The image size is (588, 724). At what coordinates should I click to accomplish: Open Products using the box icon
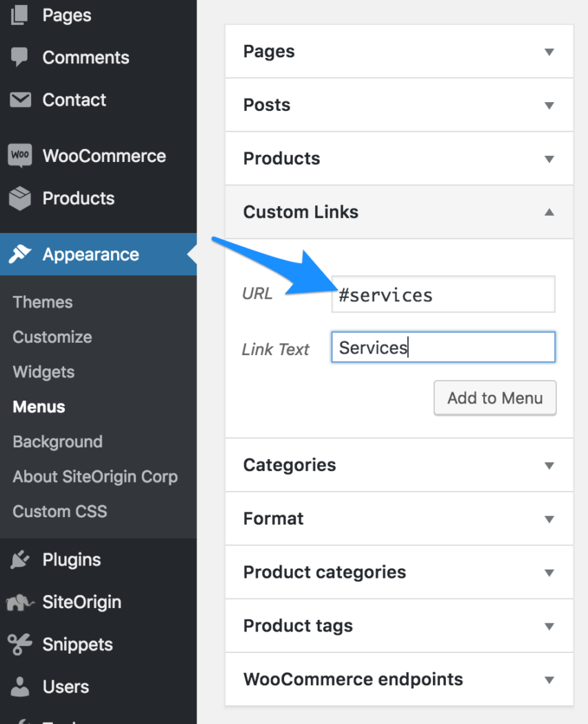pyautogui.click(x=19, y=198)
